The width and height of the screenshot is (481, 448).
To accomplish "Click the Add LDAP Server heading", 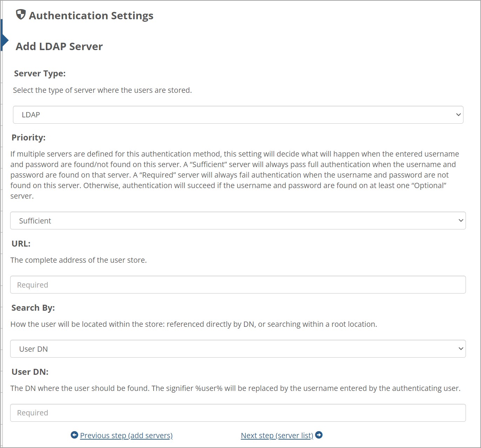I will point(59,46).
